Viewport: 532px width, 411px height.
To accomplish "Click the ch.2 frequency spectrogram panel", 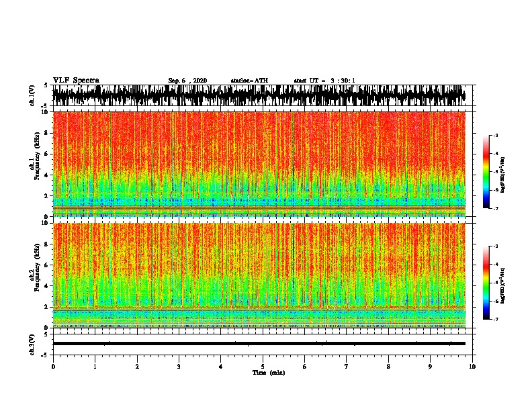I will (259, 275).
